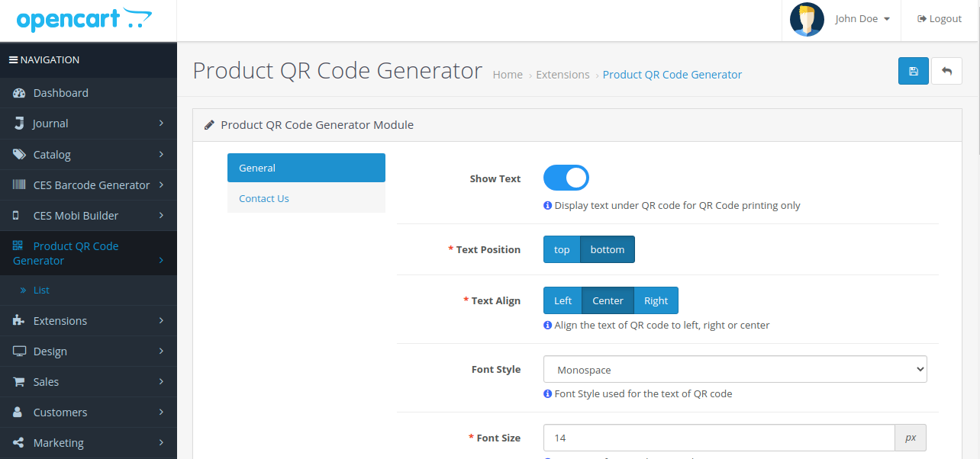
Task: Click the John Doe avatar image
Action: 807,19
